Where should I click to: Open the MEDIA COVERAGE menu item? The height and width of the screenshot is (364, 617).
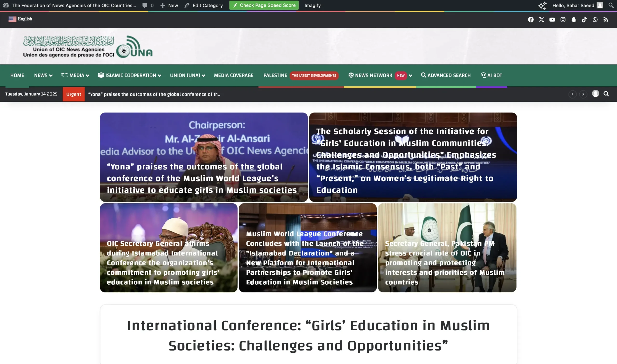(234, 75)
